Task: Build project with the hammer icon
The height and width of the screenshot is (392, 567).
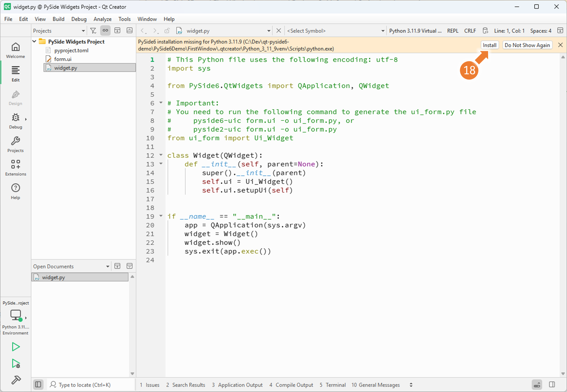Action: click(16, 380)
